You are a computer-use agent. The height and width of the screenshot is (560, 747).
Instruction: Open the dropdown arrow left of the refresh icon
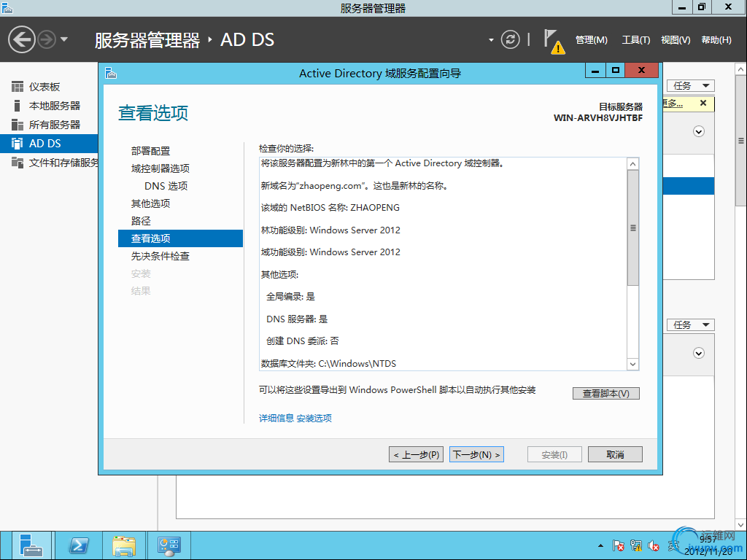click(x=491, y=40)
